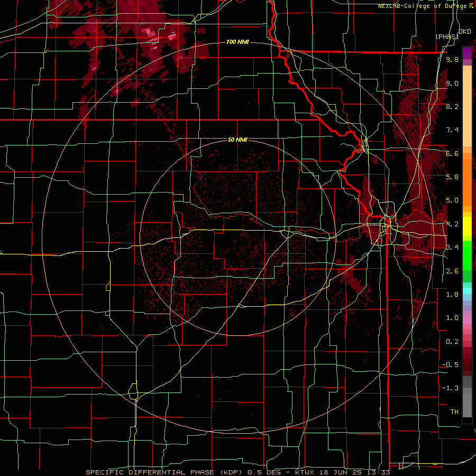
Task: Click the 5.0 color scale label
Action: [452, 200]
